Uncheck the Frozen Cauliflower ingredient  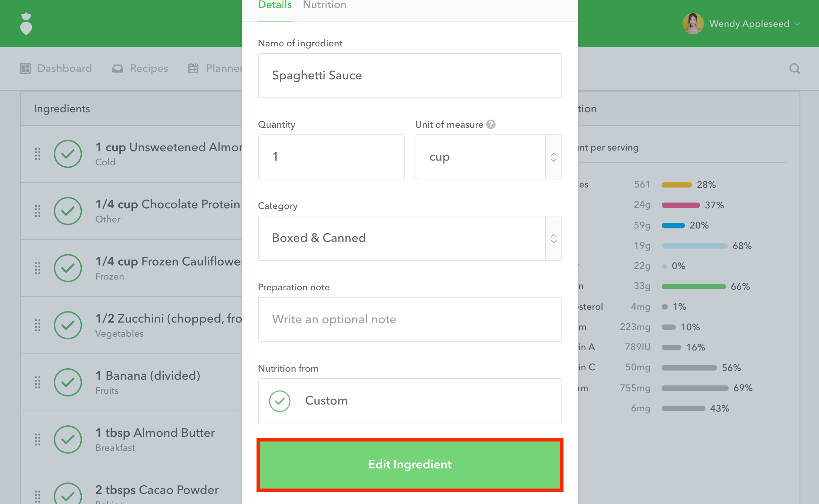point(68,268)
